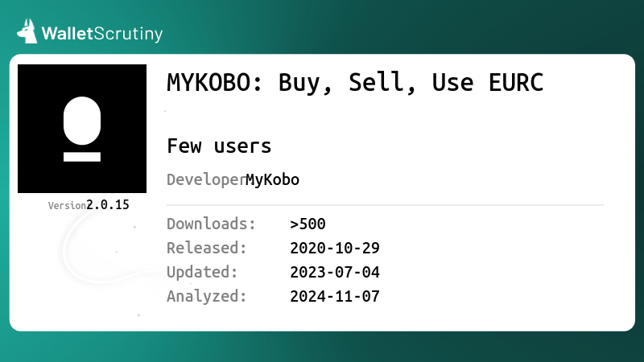
Task: Click the horizontal divider under the developer row
Action: (386, 205)
